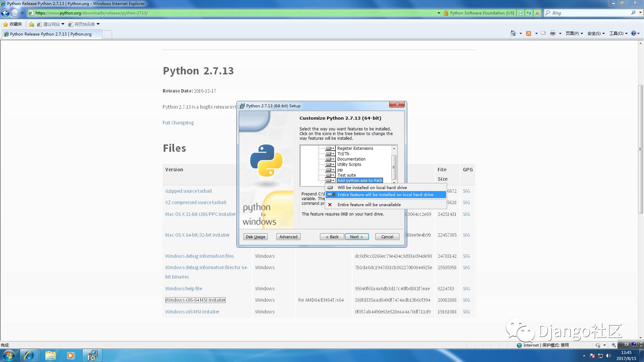Click the Tcl/Tk feature drive icon
The width and height of the screenshot is (644, 362).
click(x=329, y=154)
